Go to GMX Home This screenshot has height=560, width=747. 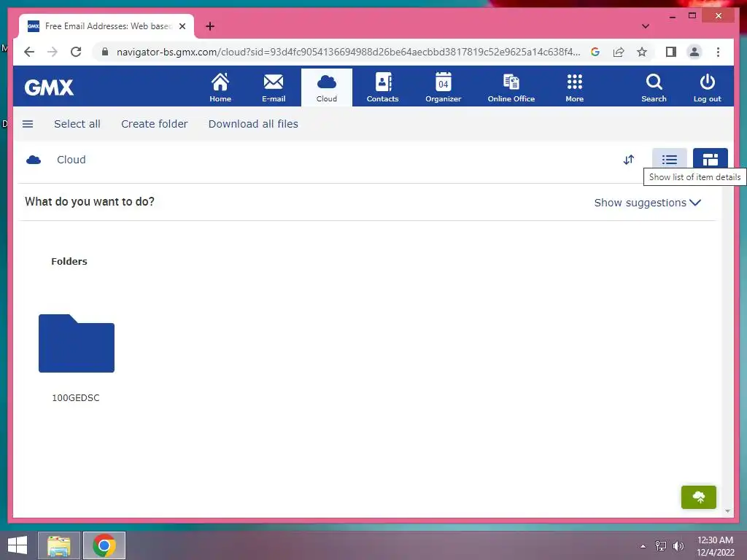pos(220,87)
